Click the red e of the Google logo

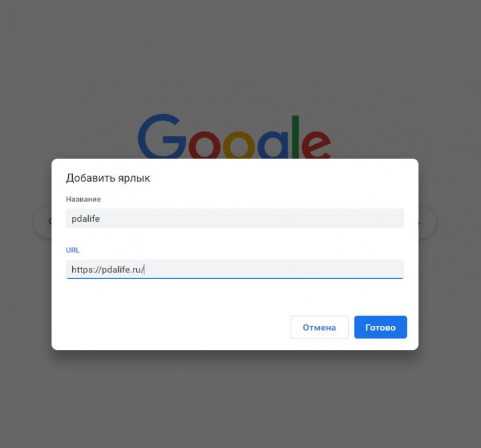[x=316, y=144]
